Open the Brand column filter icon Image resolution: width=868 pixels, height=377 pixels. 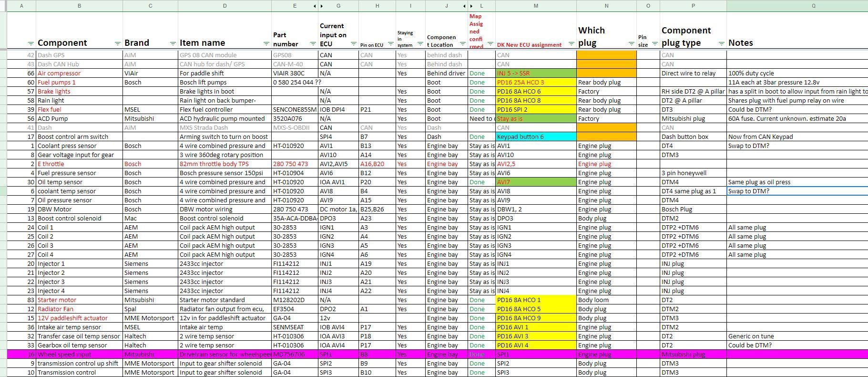click(173, 43)
